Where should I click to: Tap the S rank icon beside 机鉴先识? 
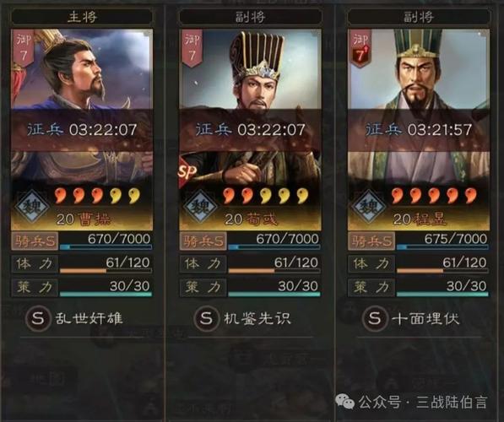206,318
